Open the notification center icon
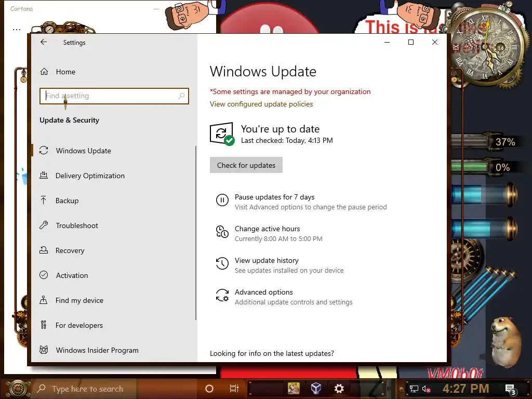This screenshot has height=399, width=532. pos(511,390)
